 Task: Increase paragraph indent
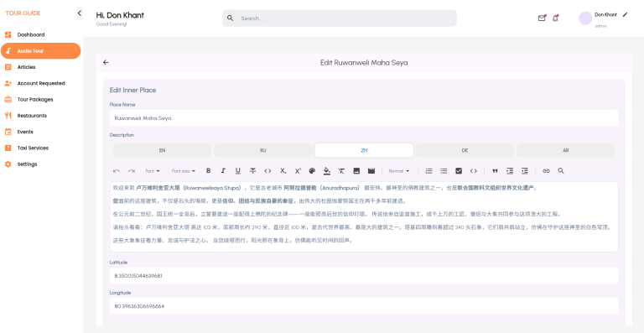pos(510,171)
